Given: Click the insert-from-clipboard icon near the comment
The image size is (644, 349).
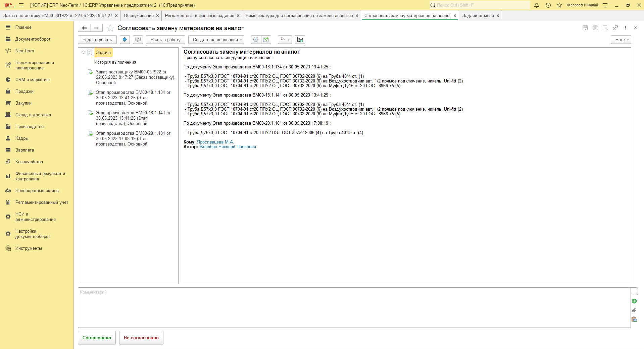Looking at the screenshot, I should 634,319.
